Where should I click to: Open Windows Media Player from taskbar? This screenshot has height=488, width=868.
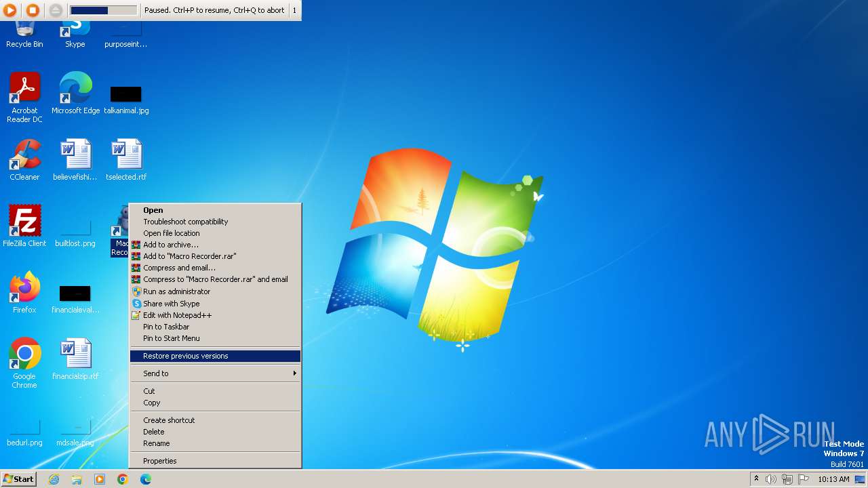coord(100,479)
